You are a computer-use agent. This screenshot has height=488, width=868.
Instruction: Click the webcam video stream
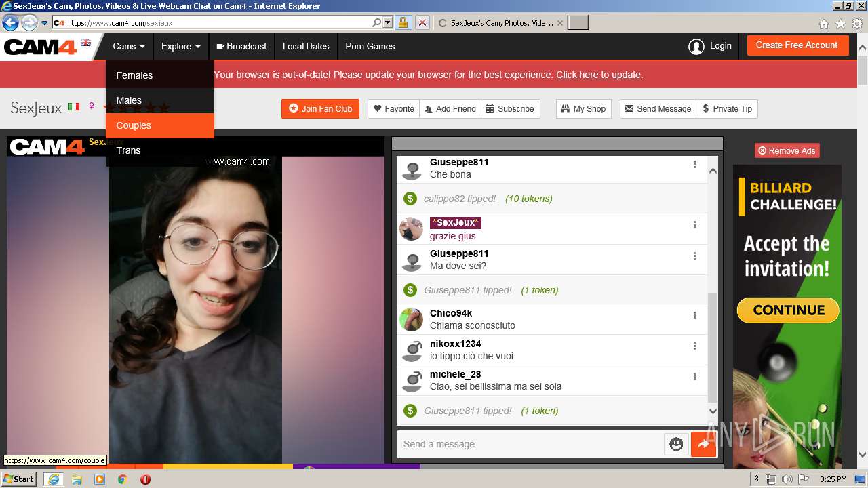coord(195,309)
